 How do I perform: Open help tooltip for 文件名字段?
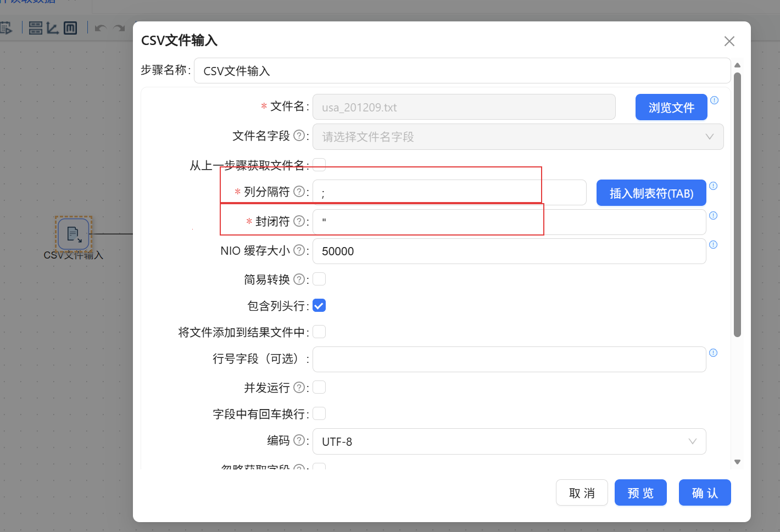(299, 136)
